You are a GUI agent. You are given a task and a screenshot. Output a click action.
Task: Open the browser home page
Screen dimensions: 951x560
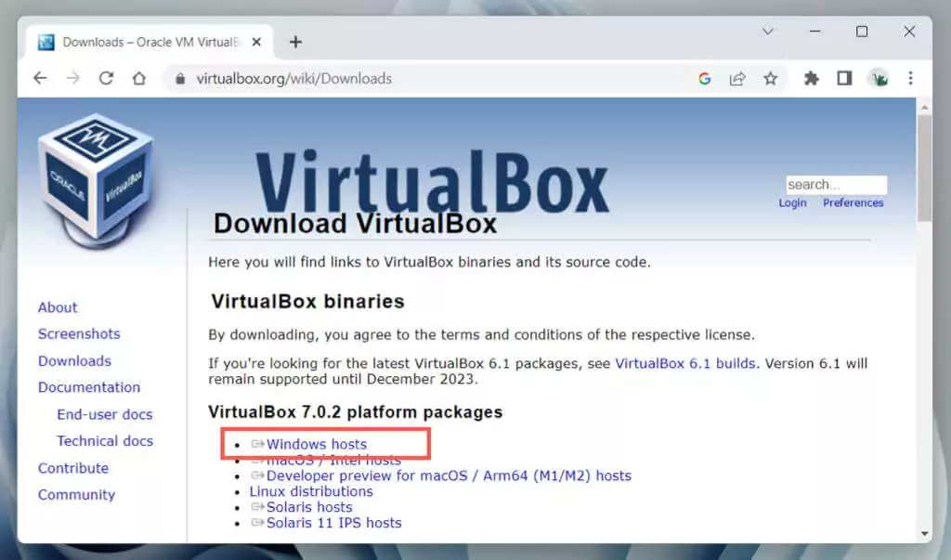tap(139, 78)
